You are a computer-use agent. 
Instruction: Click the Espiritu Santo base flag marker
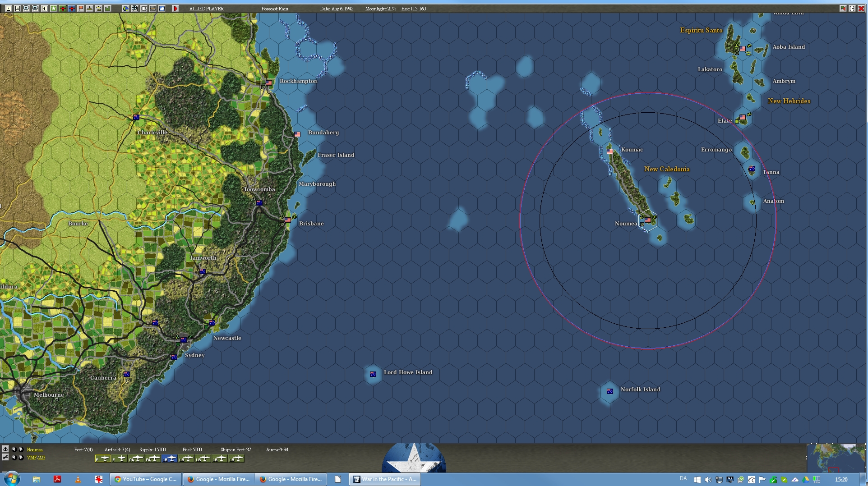pos(743,49)
